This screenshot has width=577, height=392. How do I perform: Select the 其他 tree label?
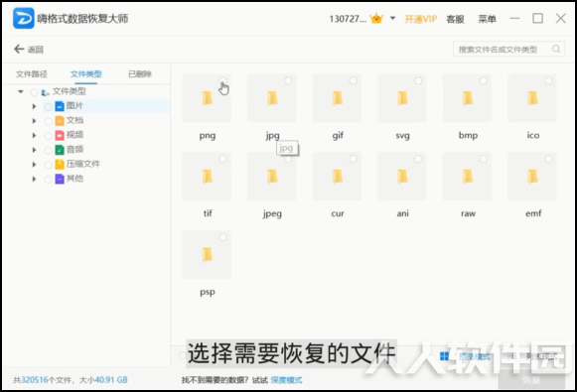pyautogui.click(x=74, y=179)
